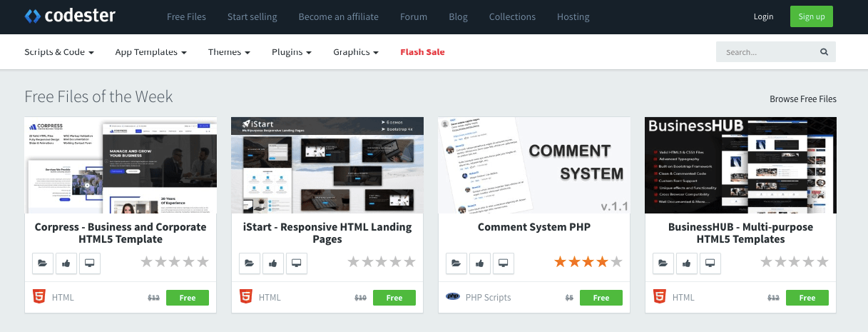Image resolution: width=868 pixels, height=332 pixels.
Task: Click live preview monitor icon on Corpress card
Action: [90, 263]
